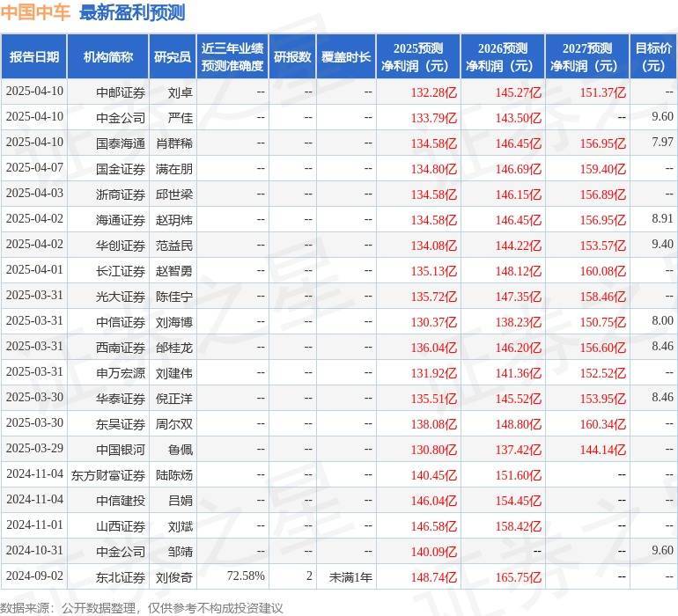Click 2027 profit value 160.34亿
678x616 pixels.
(x=603, y=423)
